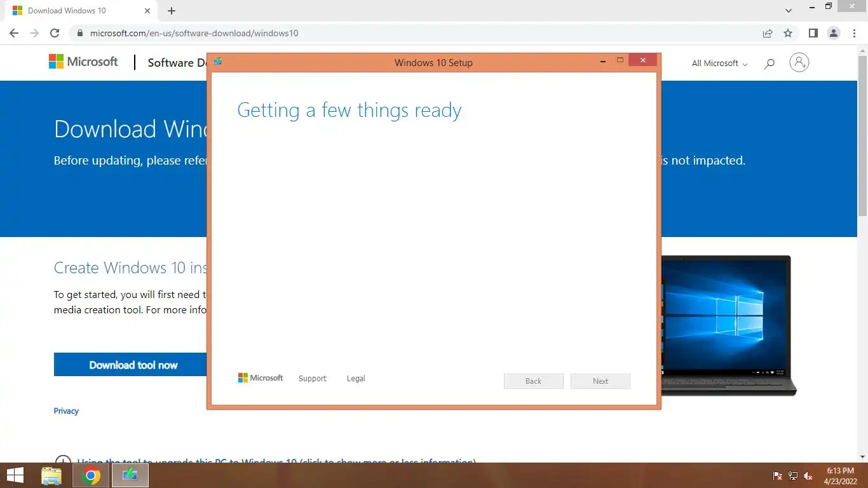868x488 pixels.
Task: Share this page icon in address bar
Action: click(768, 33)
